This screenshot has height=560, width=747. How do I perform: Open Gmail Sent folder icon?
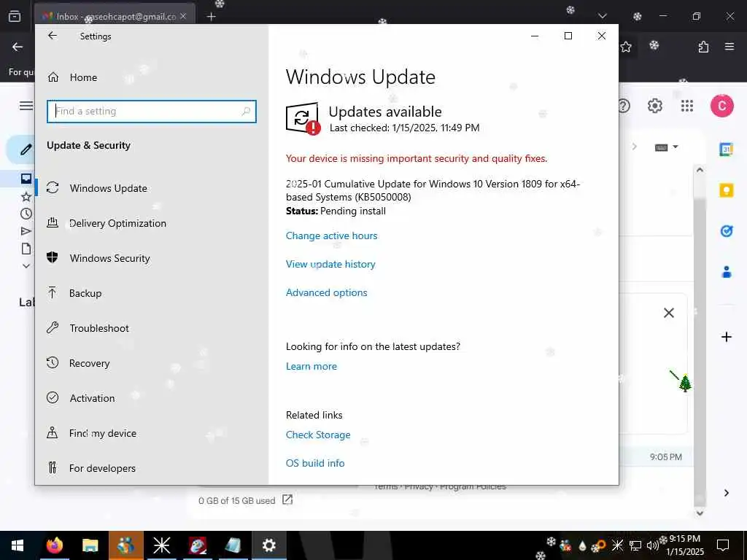pyautogui.click(x=26, y=231)
